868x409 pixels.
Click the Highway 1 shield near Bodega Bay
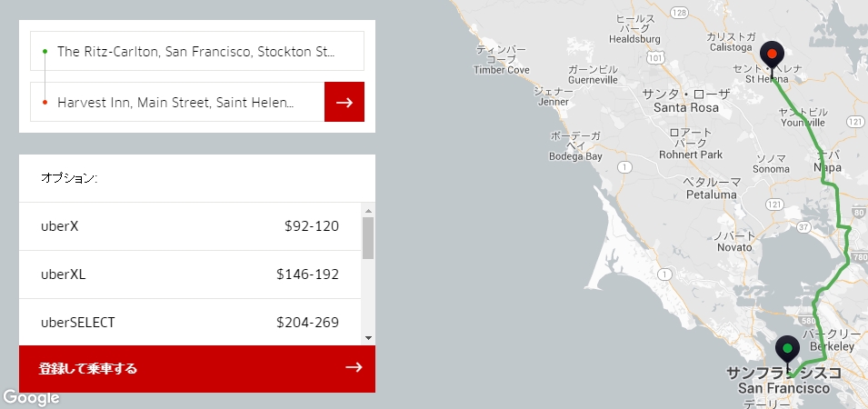coord(625,167)
